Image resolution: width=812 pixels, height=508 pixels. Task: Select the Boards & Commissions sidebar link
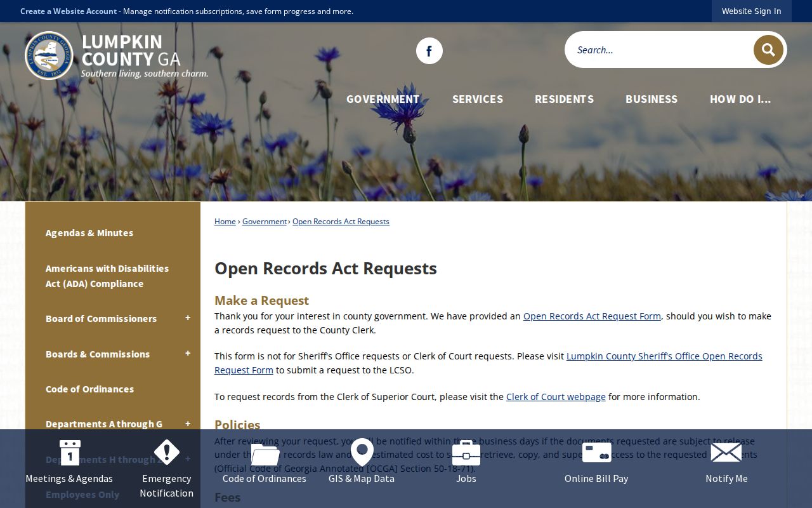(98, 354)
